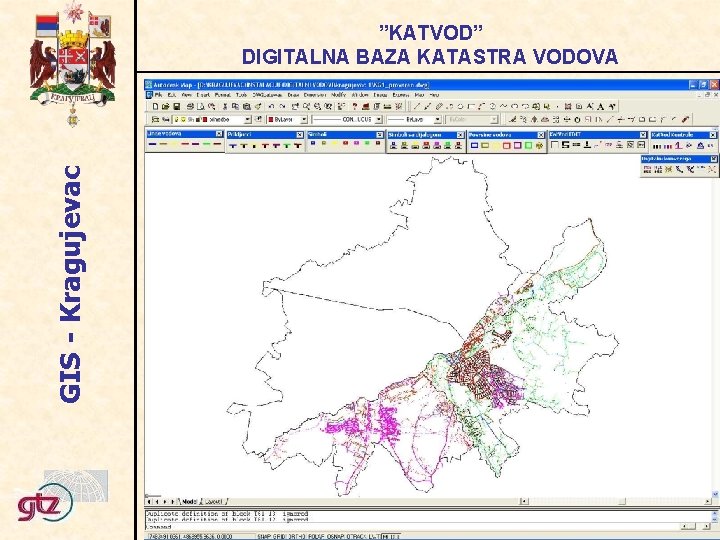Open the layer list dropdown

[248, 119]
